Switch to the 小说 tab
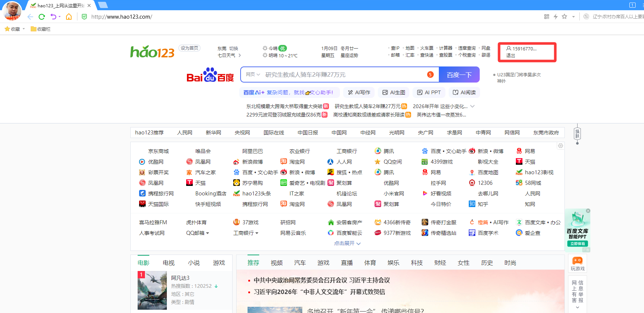This screenshot has height=313, width=644. click(x=194, y=263)
